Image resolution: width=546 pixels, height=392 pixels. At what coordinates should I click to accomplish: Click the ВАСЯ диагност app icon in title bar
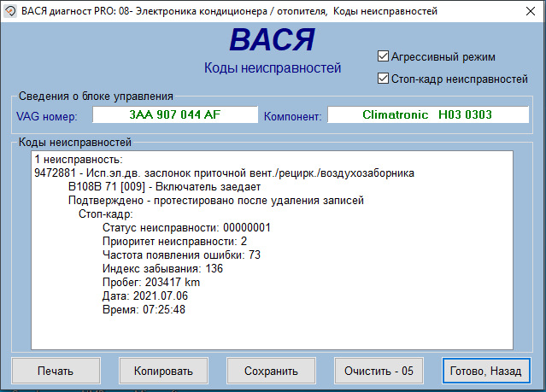[10, 11]
